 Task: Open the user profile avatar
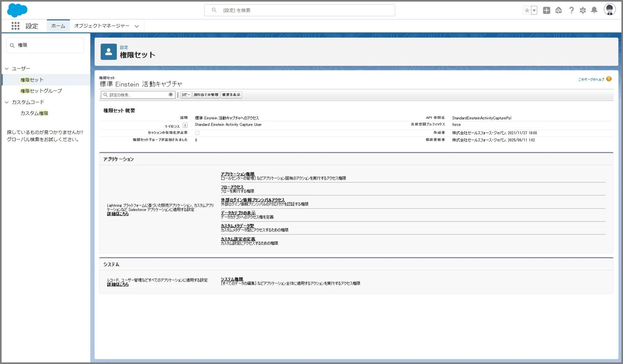point(610,9)
